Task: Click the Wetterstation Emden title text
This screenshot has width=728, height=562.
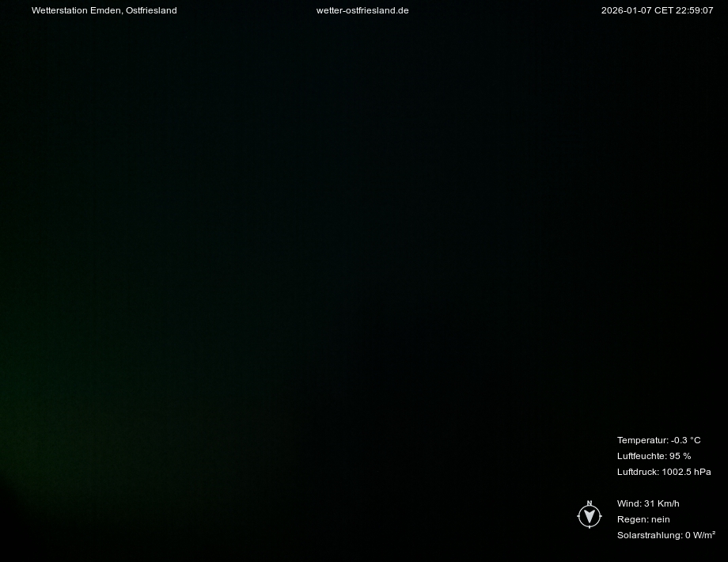Action: pos(77,10)
